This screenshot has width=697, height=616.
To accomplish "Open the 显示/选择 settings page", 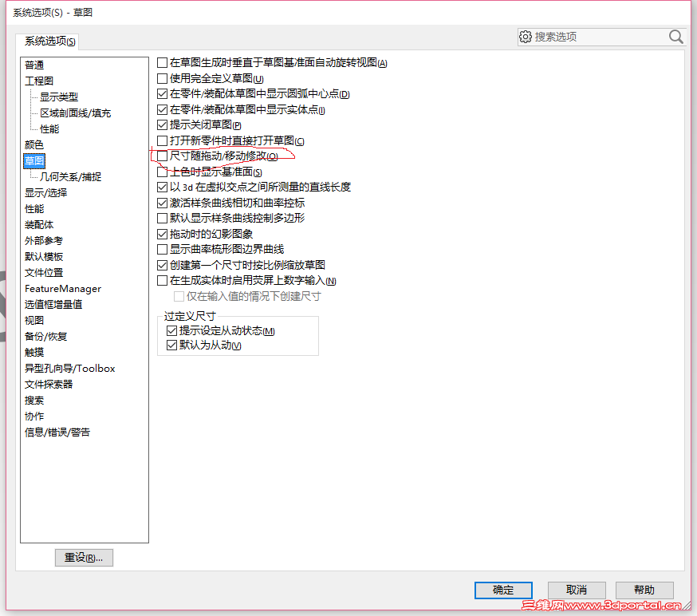I will pos(45,192).
